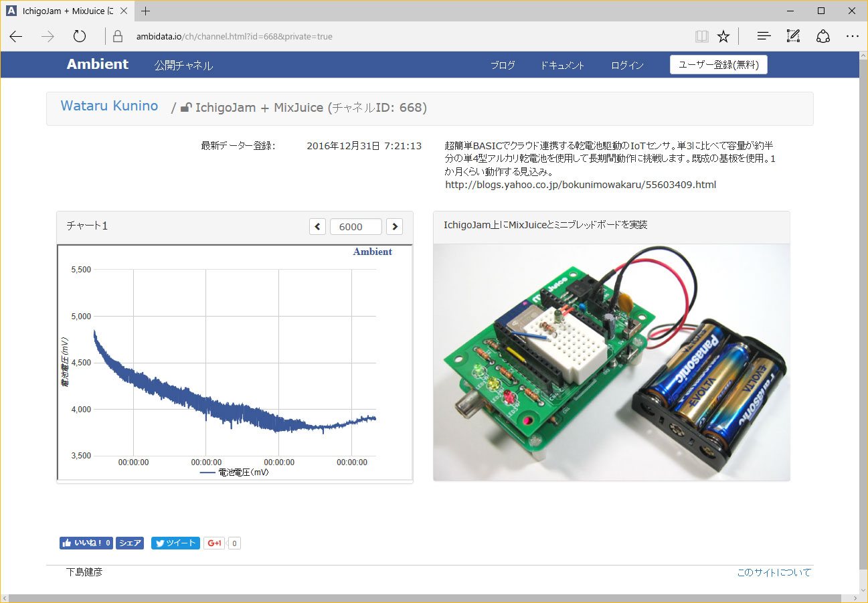Click ログイン in the navbar

[627, 66]
